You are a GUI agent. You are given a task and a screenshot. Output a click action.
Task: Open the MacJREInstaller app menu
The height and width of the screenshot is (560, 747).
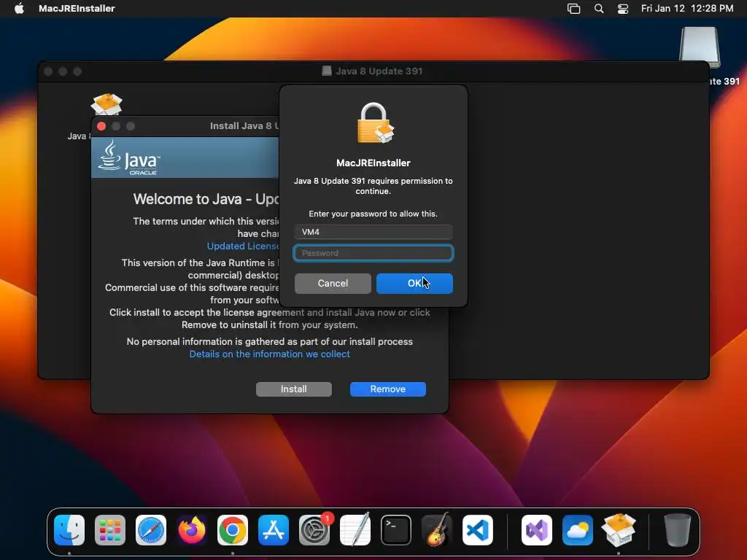77,8
